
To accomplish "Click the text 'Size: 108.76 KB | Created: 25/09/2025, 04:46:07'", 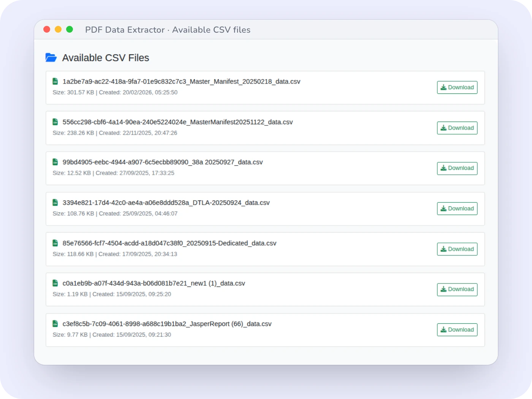I will (115, 214).
